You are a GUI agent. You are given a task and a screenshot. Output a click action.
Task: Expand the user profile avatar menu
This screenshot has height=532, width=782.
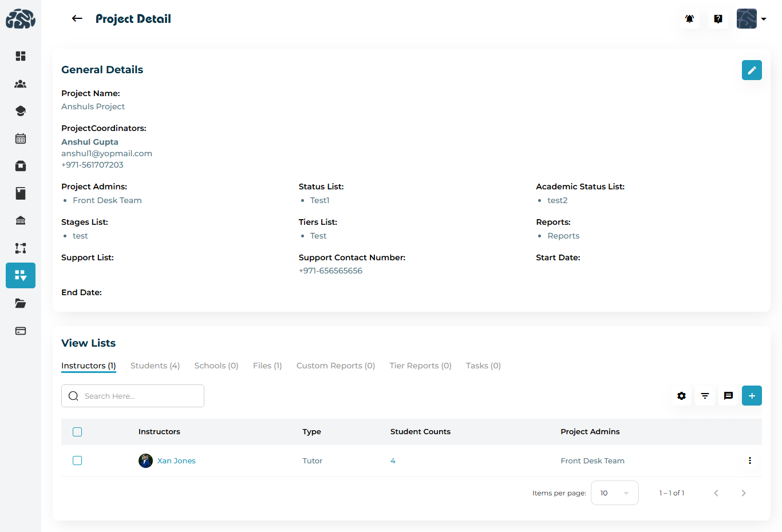tap(751, 19)
